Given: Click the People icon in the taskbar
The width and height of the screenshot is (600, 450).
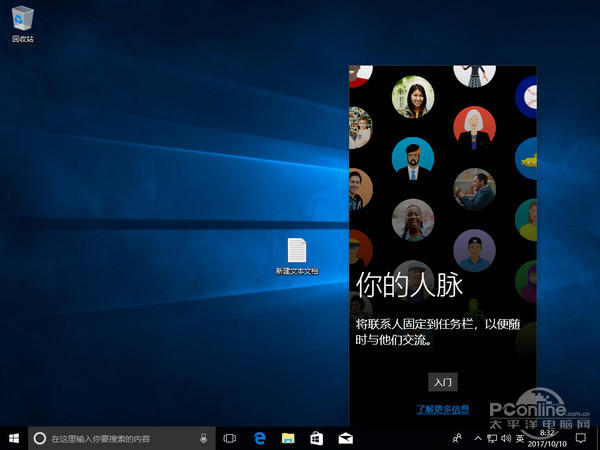Looking at the screenshot, I should [x=457, y=438].
